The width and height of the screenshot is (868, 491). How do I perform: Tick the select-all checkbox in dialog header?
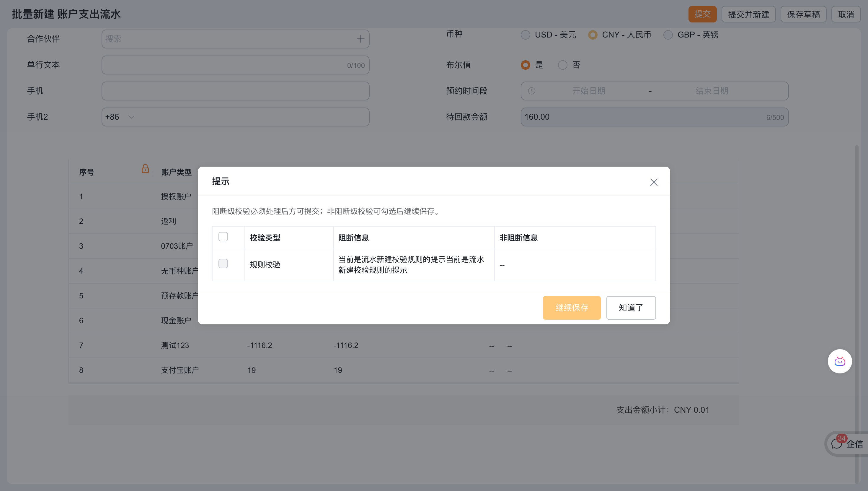pos(223,237)
